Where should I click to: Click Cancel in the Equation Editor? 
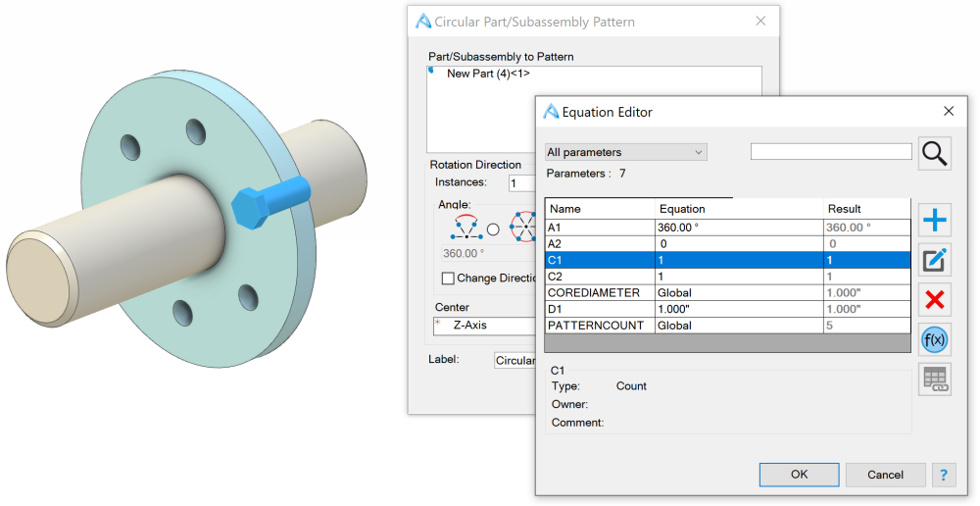point(885,475)
